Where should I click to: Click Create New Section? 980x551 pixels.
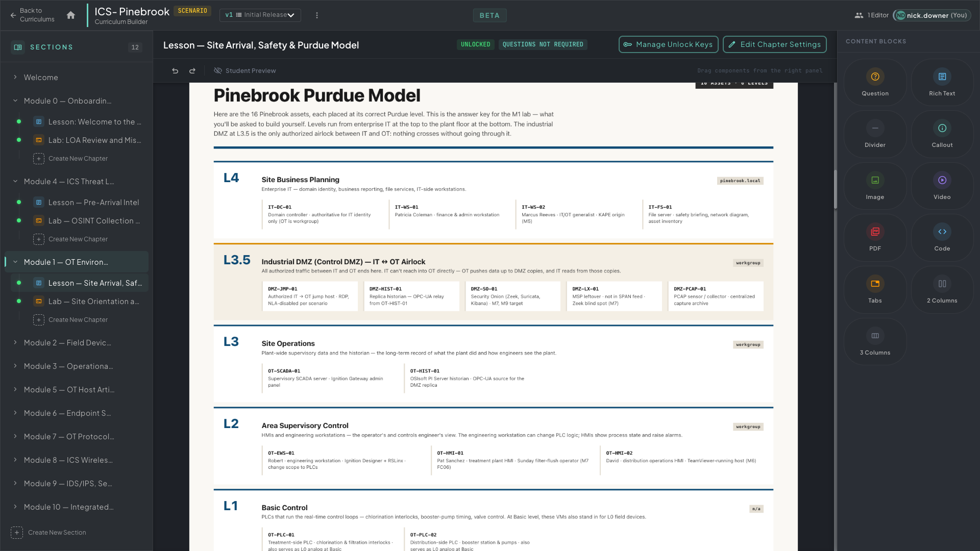point(49,533)
